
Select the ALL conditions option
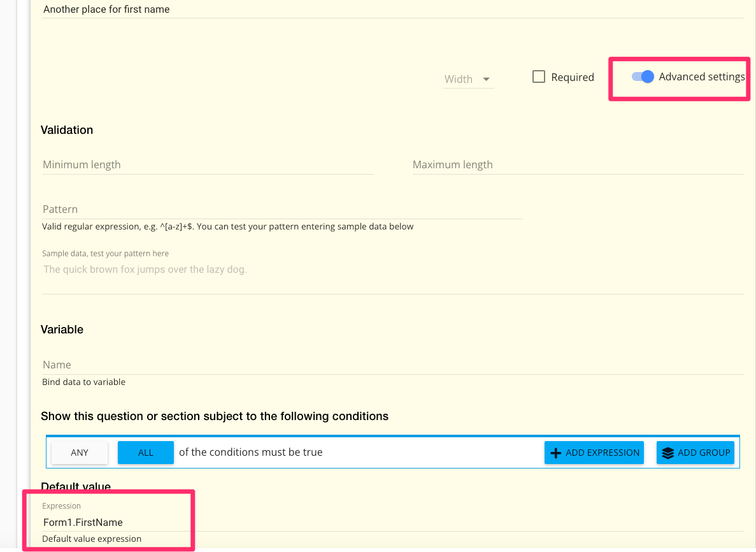pyautogui.click(x=146, y=453)
